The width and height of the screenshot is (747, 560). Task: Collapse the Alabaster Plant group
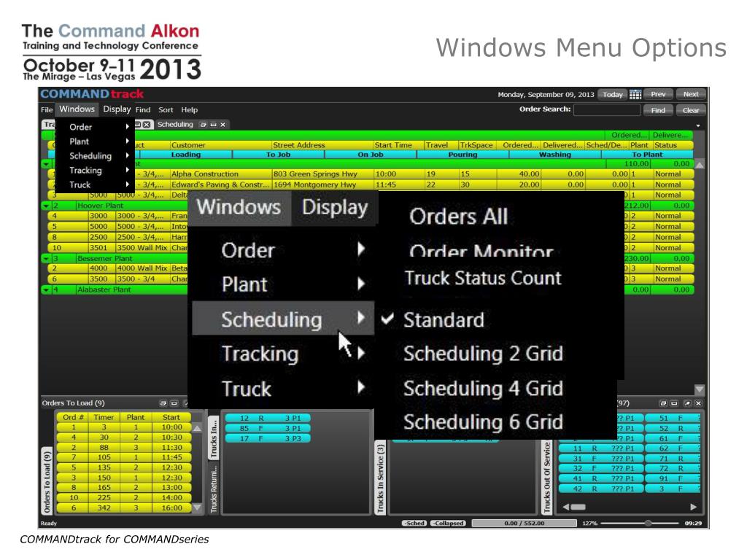pos(46,289)
